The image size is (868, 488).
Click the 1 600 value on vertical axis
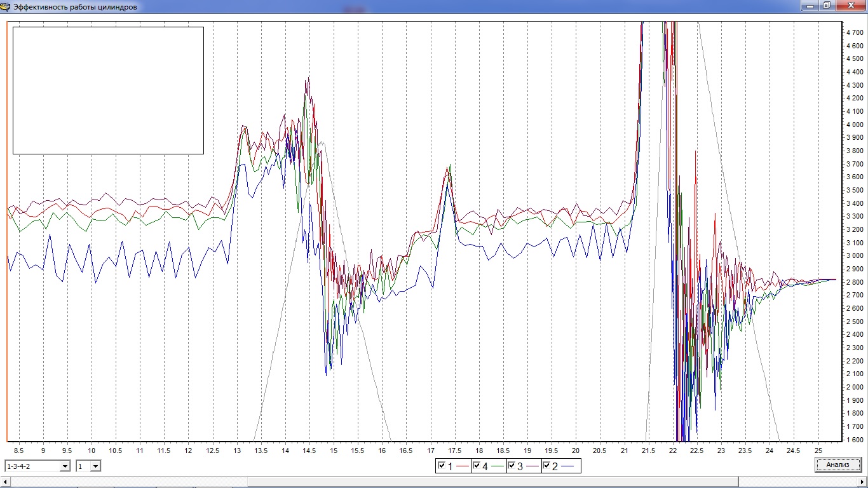855,439
